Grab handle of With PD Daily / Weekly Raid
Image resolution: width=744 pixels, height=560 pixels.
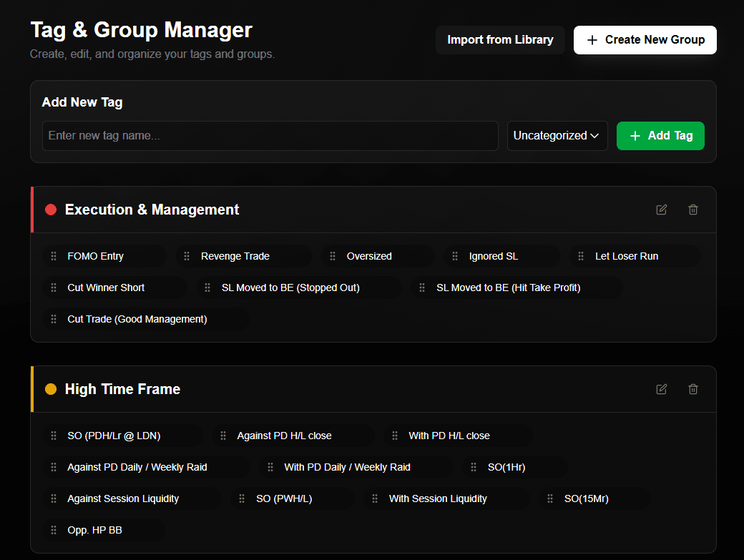click(x=270, y=467)
